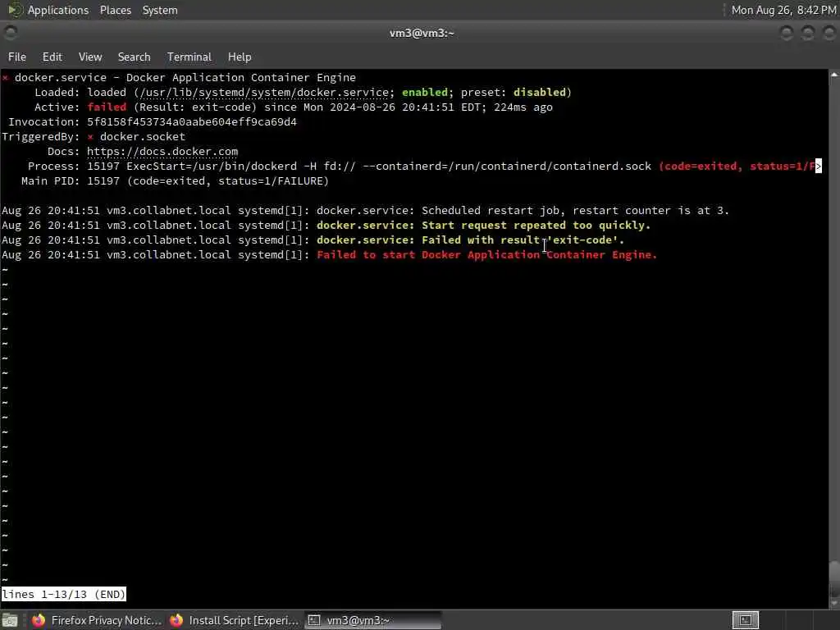Click 'Scheduled restart job, restart counter is at 3.'
The image size is (840, 630).
(x=575, y=211)
